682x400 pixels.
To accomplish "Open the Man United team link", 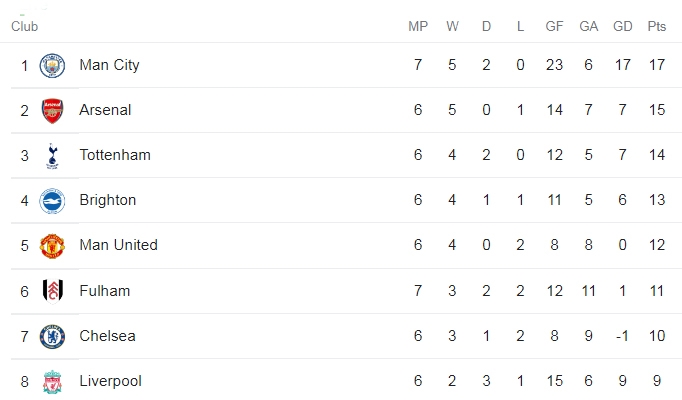I will coord(118,245).
